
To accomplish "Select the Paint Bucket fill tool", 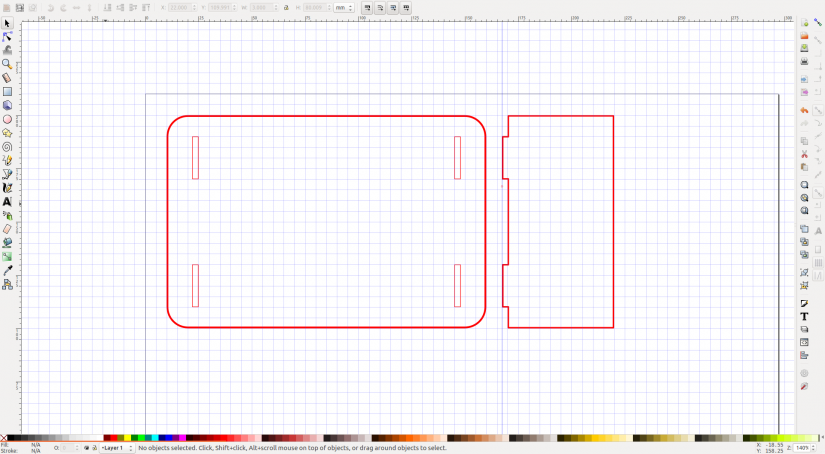I will tap(7, 243).
